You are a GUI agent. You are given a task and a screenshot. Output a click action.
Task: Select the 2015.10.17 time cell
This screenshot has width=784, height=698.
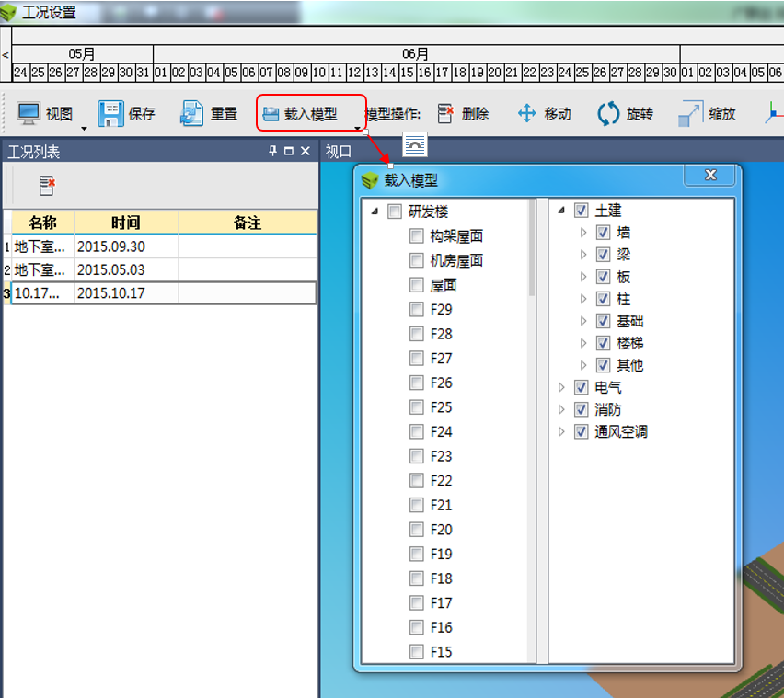point(126,293)
